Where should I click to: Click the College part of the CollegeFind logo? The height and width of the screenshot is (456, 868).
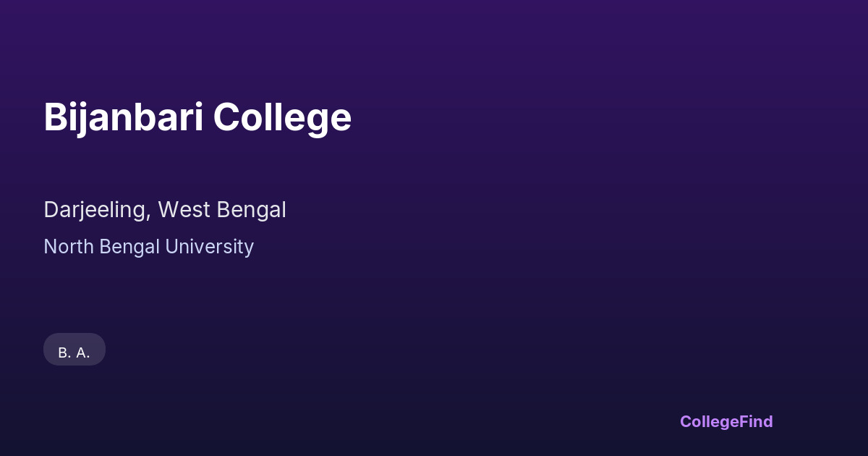pyautogui.click(x=709, y=421)
